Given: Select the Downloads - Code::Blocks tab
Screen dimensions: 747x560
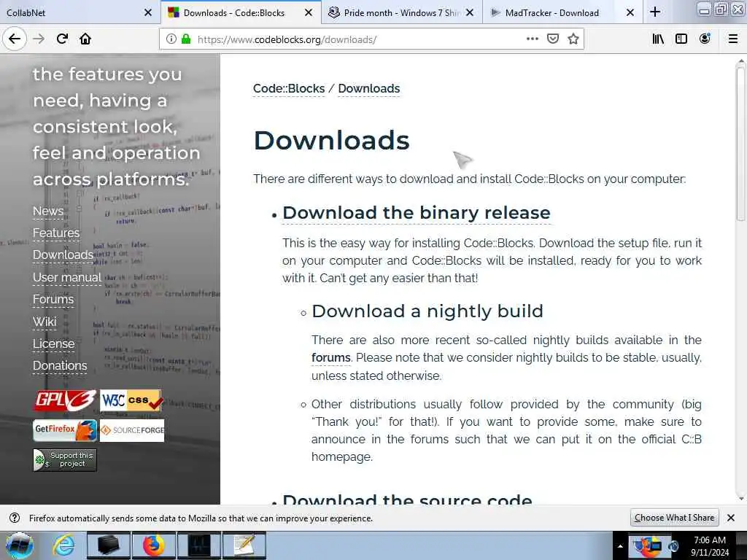Looking at the screenshot, I should 233,12.
